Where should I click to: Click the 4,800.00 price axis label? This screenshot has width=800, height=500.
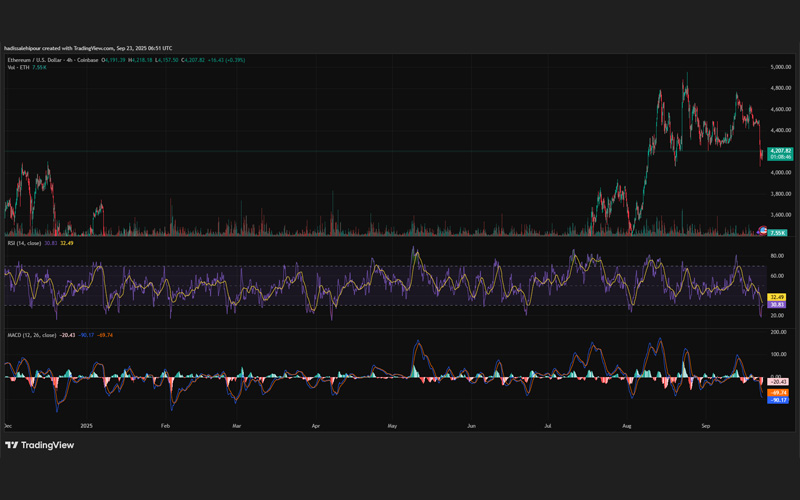click(781, 88)
